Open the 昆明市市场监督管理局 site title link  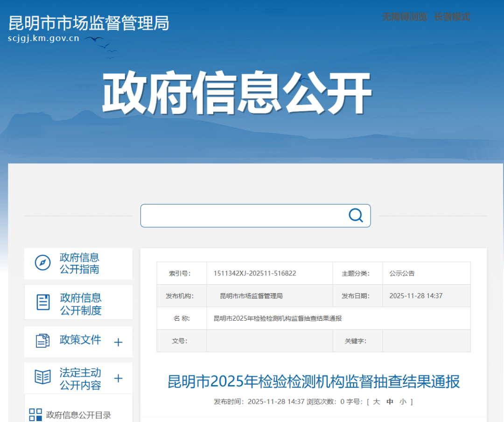[x=89, y=23]
